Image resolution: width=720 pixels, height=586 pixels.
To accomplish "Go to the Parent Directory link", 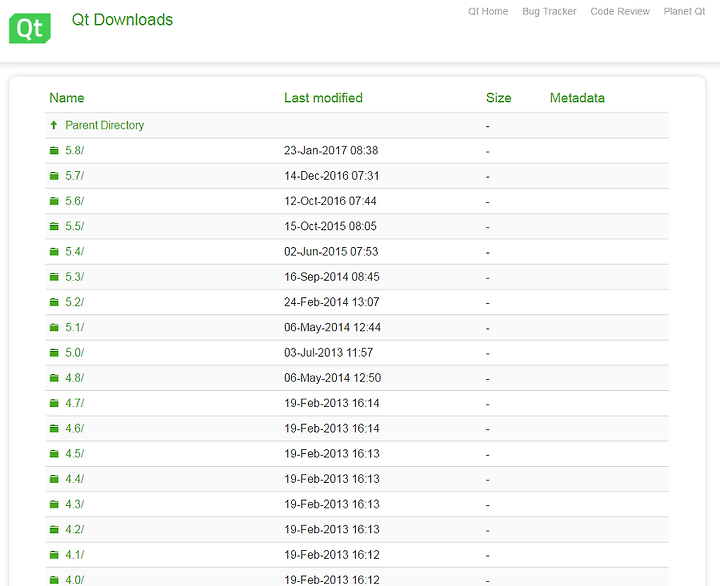I will tap(105, 125).
